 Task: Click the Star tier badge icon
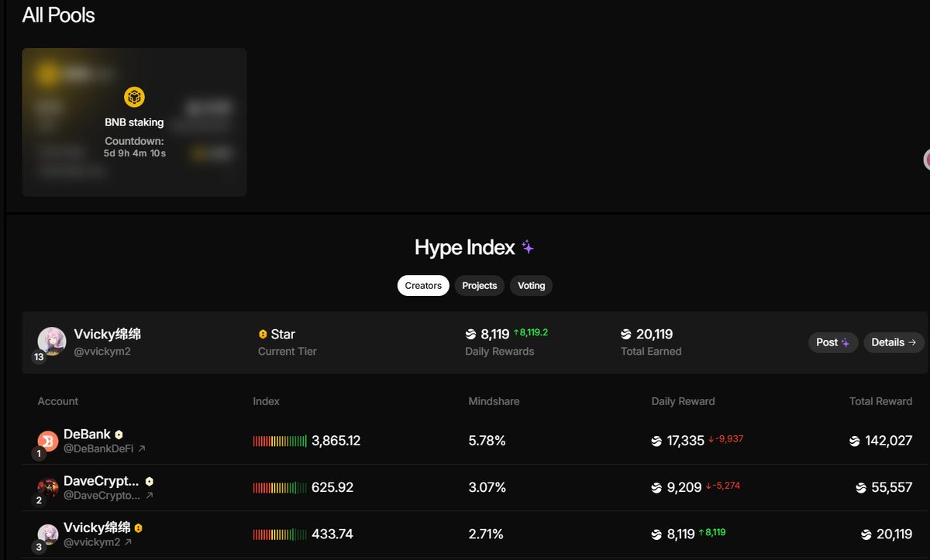(x=263, y=335)
